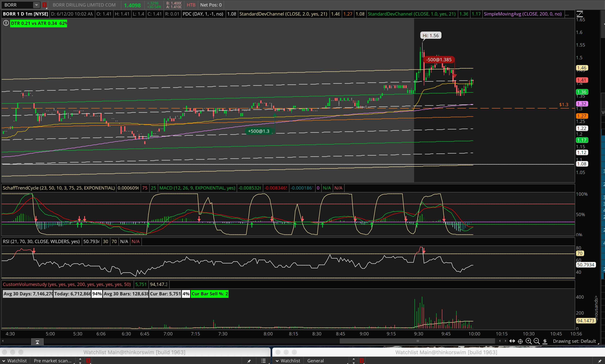Click the zoom out magnifier icon

pyautogui.click(x=537, y=341)
